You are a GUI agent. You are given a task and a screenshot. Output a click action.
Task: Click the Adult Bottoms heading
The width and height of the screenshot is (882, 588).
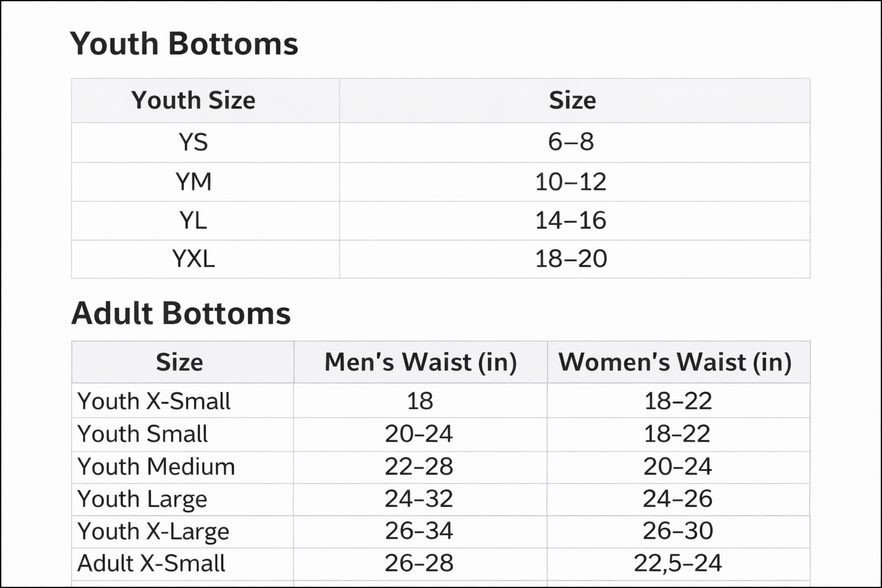coord(181,314)
